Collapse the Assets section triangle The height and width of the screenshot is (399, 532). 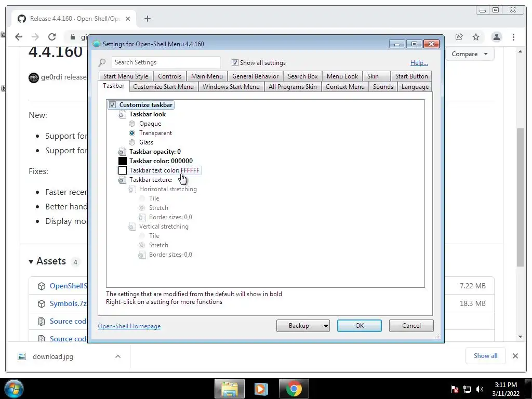pyautogui.click(x=31, y=262)
